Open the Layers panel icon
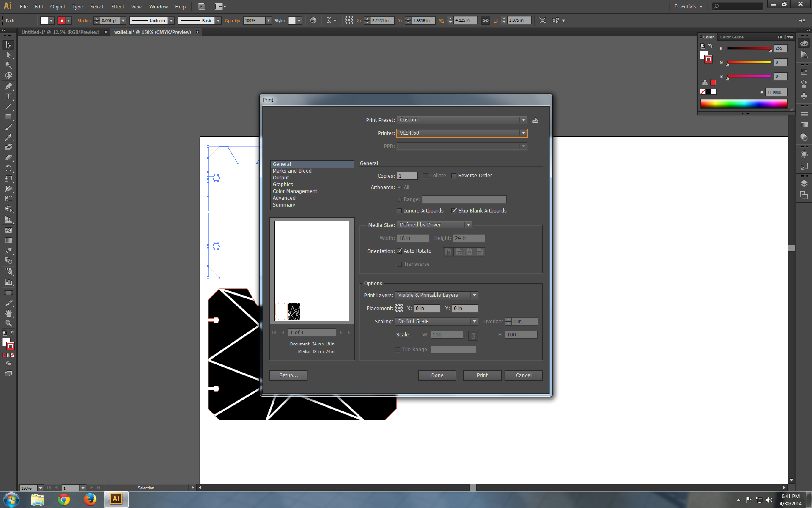 point(804,183)
